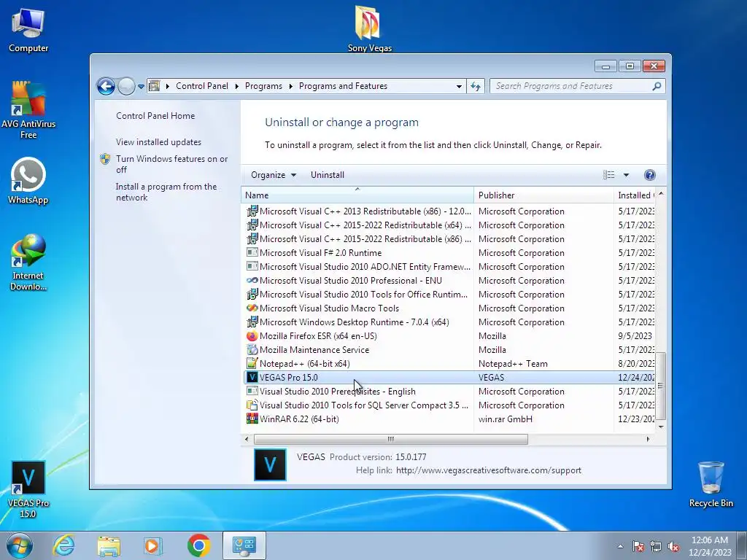Expand arrow after Control Panel breadcrumb
This screenshot has height=560, width=747.
(237, 86)
